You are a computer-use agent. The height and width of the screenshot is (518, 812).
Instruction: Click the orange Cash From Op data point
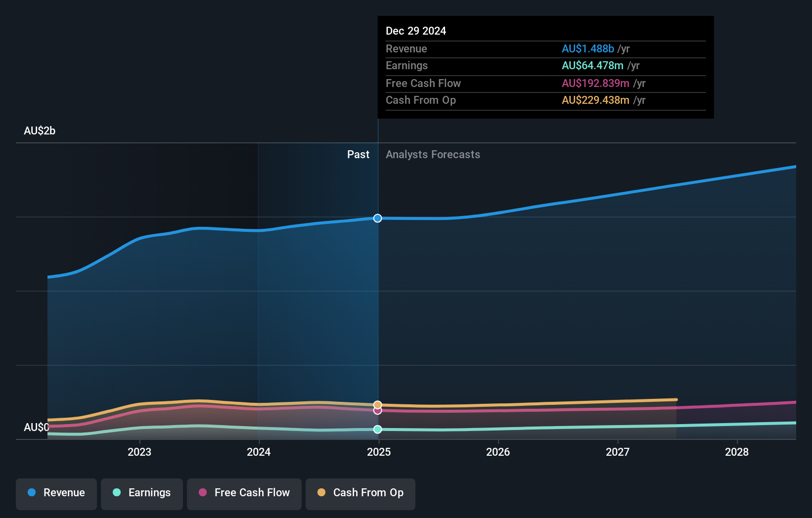pos(378,405)
